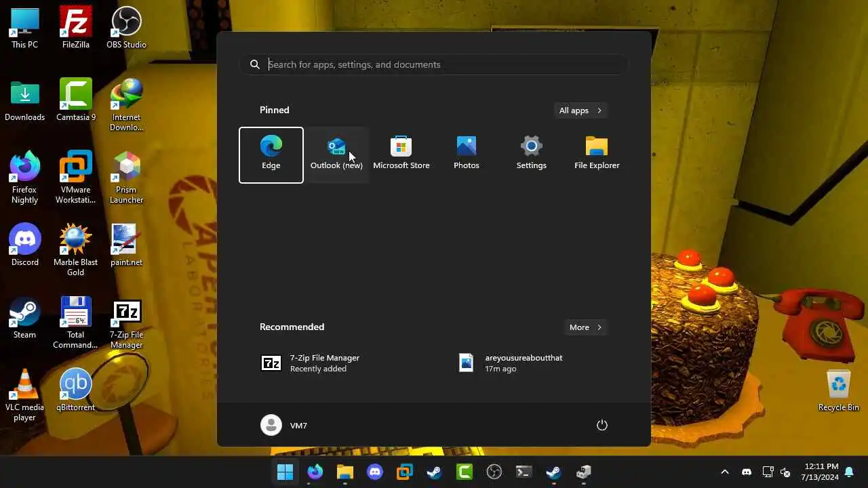Select Marble Blast Gold desktop shortcut

pyautogui.click(x=75, y=251)
